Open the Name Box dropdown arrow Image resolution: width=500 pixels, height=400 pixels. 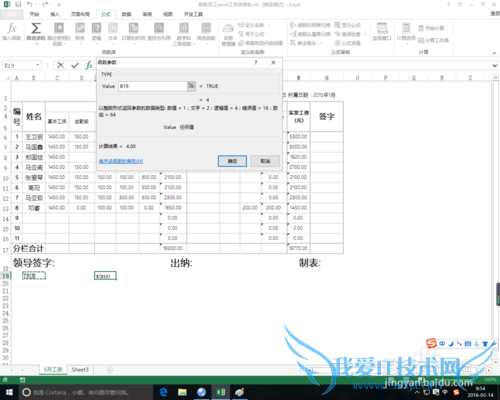click(x=38, y=65)
